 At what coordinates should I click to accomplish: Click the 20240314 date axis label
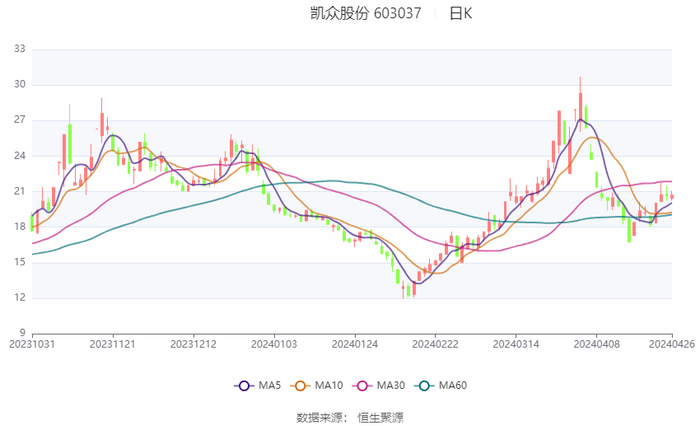(x=516, y=344)
